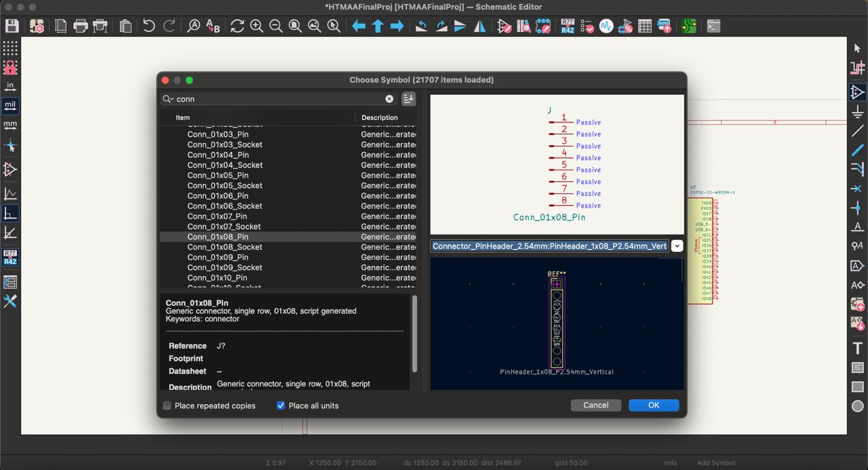Viewport: 868px width, 470px height.
Task: Click the sort symbols button
Action: pyautogui.click(x=408, y=99)
